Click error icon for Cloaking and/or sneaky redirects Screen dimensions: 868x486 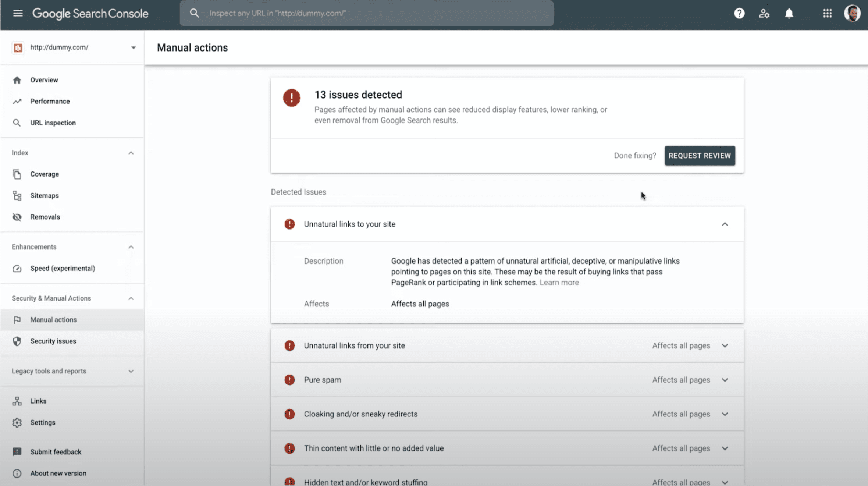click(289, 414)
